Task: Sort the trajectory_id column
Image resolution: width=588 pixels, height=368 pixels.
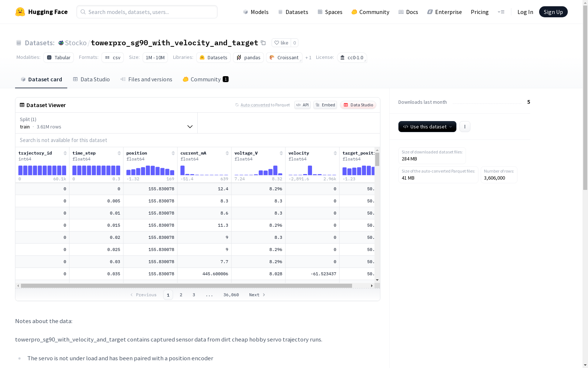Action: [x=65, y=153]
